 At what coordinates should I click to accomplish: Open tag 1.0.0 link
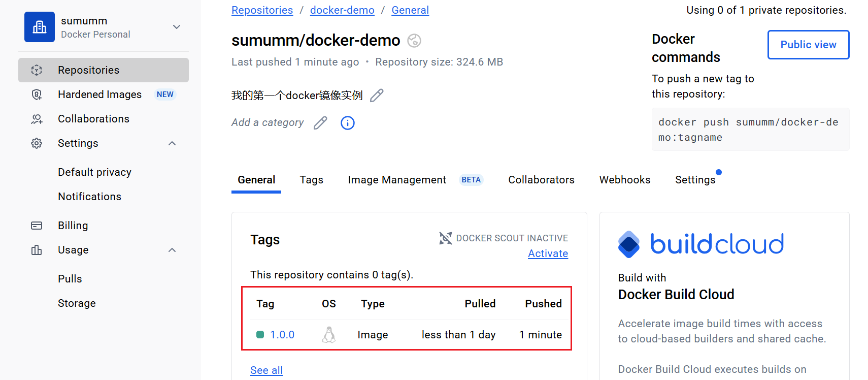[282, 335]
